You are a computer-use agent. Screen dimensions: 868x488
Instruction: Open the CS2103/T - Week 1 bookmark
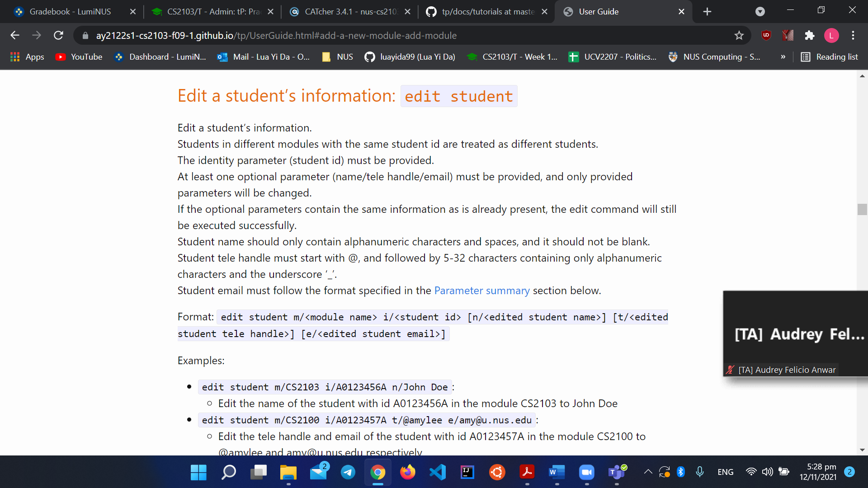(513, 56)
